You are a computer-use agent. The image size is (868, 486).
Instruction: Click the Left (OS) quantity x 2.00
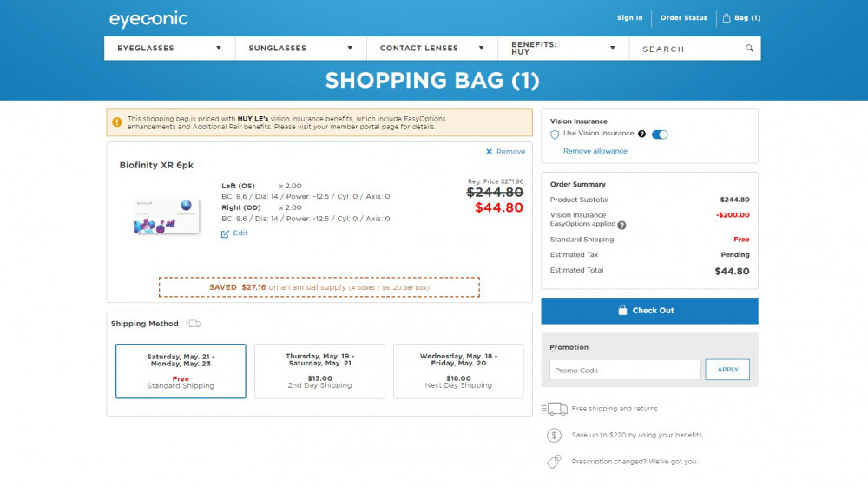click(x=290, y=186)
